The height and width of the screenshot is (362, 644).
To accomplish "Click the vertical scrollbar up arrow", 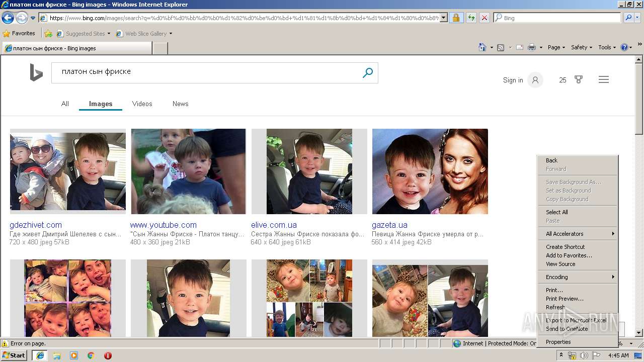I will pyautogui.click(x=639, y=59).
